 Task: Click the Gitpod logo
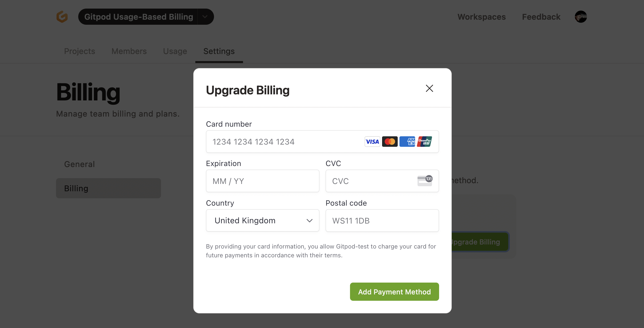coord(62,17)
